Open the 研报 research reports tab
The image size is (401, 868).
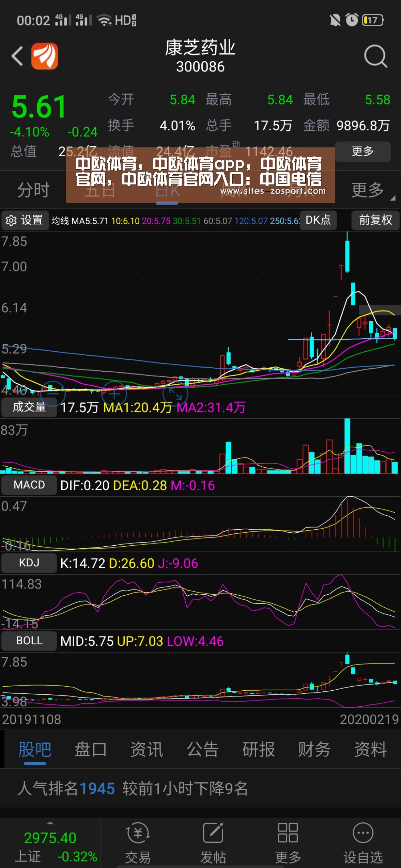258,750
